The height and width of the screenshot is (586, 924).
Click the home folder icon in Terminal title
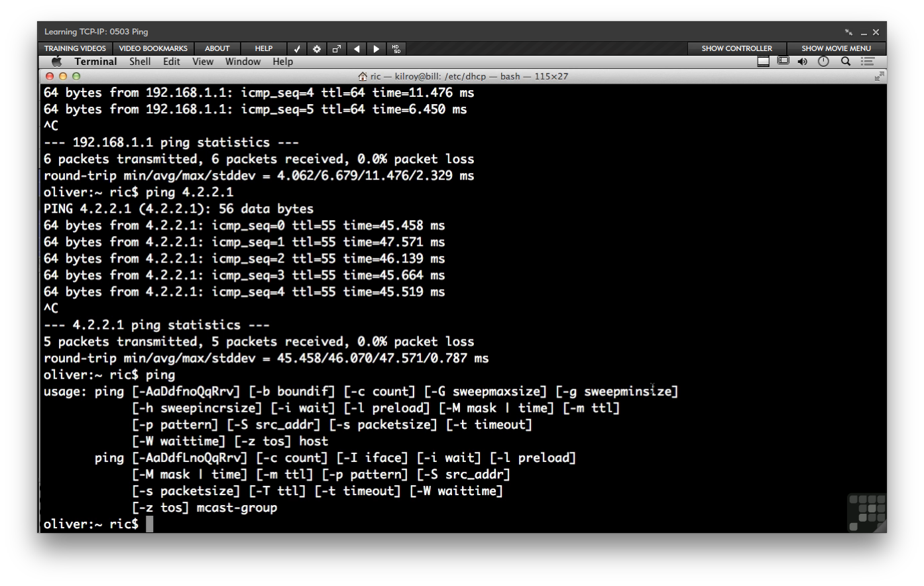point(363,76)
